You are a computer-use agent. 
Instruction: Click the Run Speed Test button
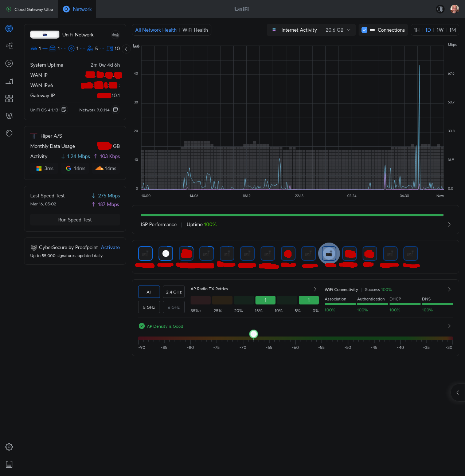[75, 220]
